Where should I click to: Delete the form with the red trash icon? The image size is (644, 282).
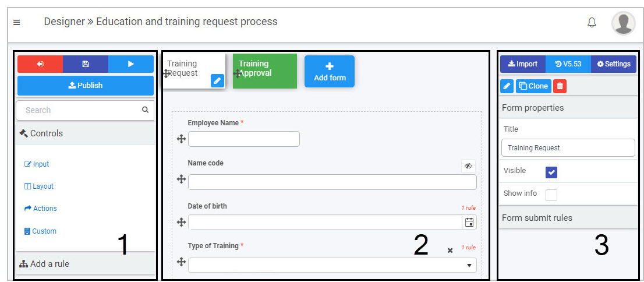560,86
